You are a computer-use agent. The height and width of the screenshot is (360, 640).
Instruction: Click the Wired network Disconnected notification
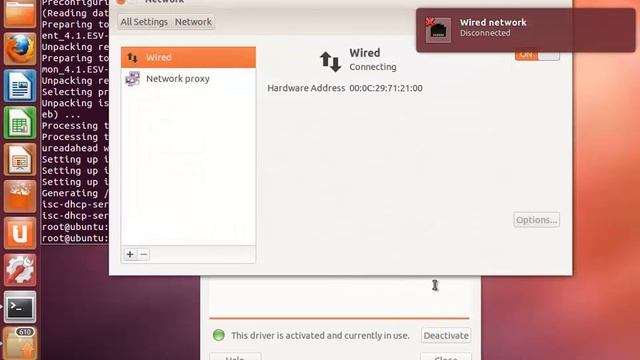tap(526, 30)
